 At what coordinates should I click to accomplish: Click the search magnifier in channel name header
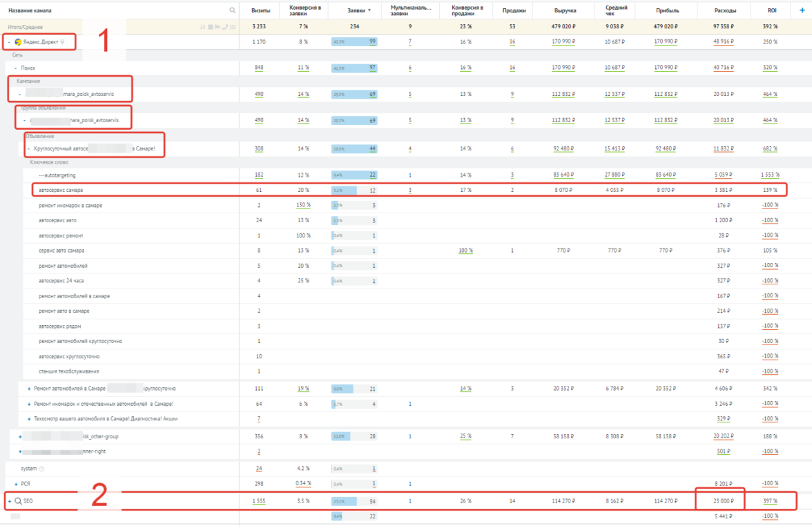coord(232,10)
